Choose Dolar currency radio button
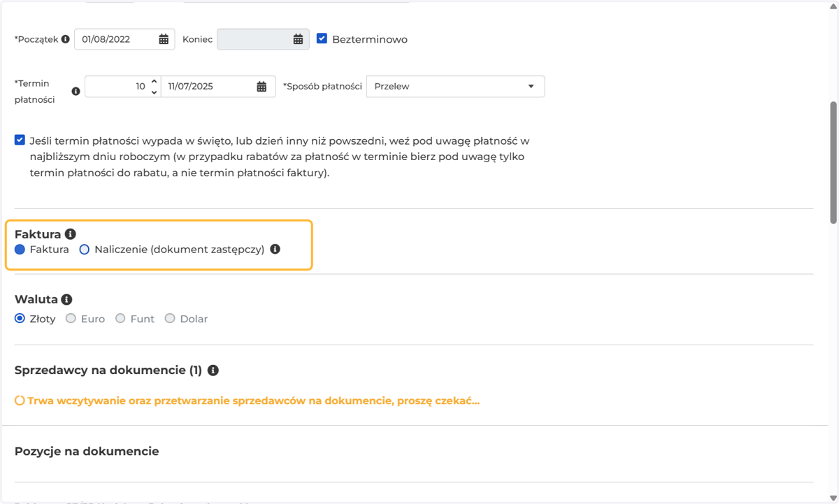Image resolution: width=839 pixels, height=504 pixels. [x=170, y=318]
